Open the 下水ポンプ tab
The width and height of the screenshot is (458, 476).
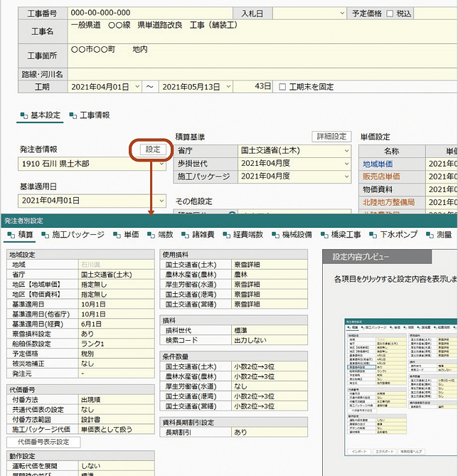[x=393, y=235]
